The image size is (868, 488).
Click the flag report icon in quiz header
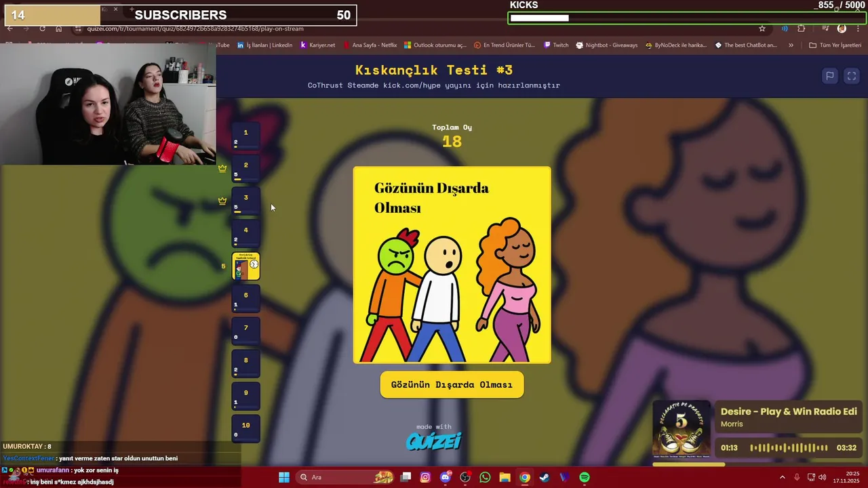[x=829, y=76]
